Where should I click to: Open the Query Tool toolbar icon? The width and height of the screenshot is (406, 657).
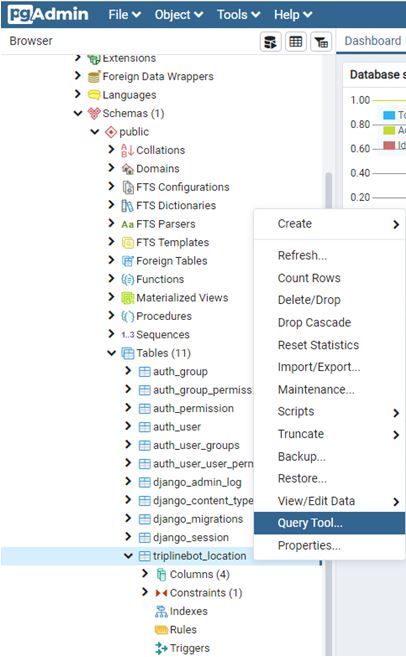click(x=270, y=41)
